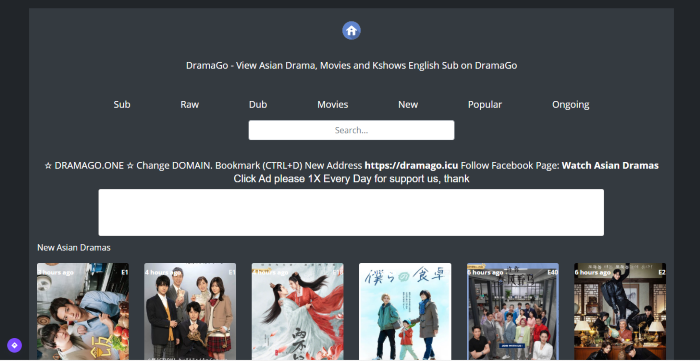
Task: Open the red dress costume drama poster
Action: (x=297, y=311)
